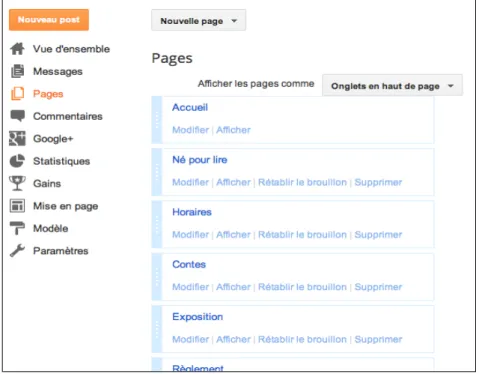Click the orange Pages icon in sidebar
Image resolution: width=479 pixels, height=374 pixels.
[17, 94]
